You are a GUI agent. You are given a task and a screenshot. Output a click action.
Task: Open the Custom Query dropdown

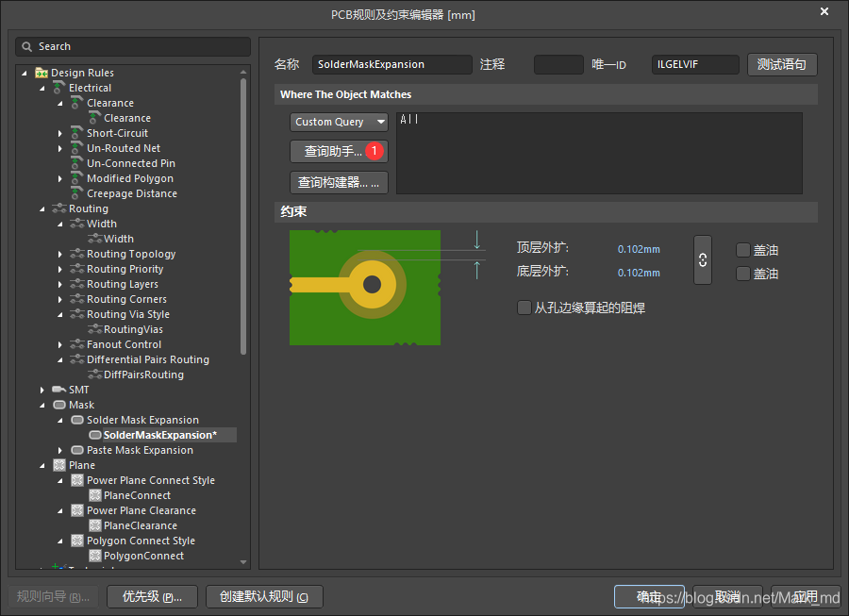tap(339, 122)
